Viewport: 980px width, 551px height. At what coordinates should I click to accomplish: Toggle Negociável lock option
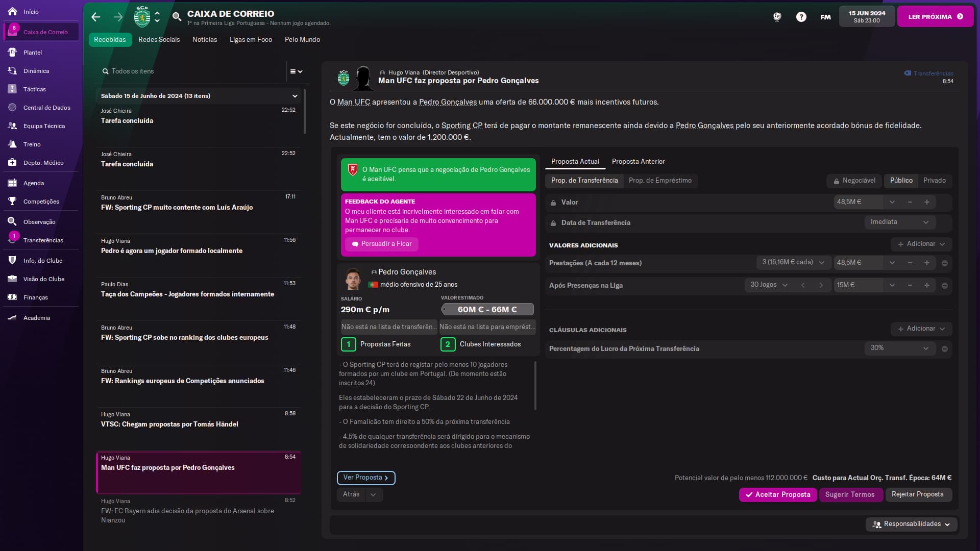tap(854, 181)
